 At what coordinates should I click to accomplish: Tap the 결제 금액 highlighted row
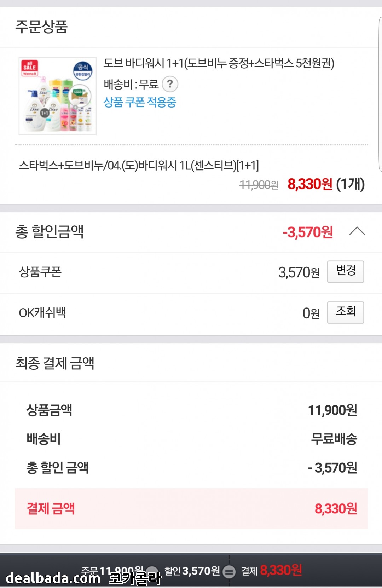(x=191, y=508)
